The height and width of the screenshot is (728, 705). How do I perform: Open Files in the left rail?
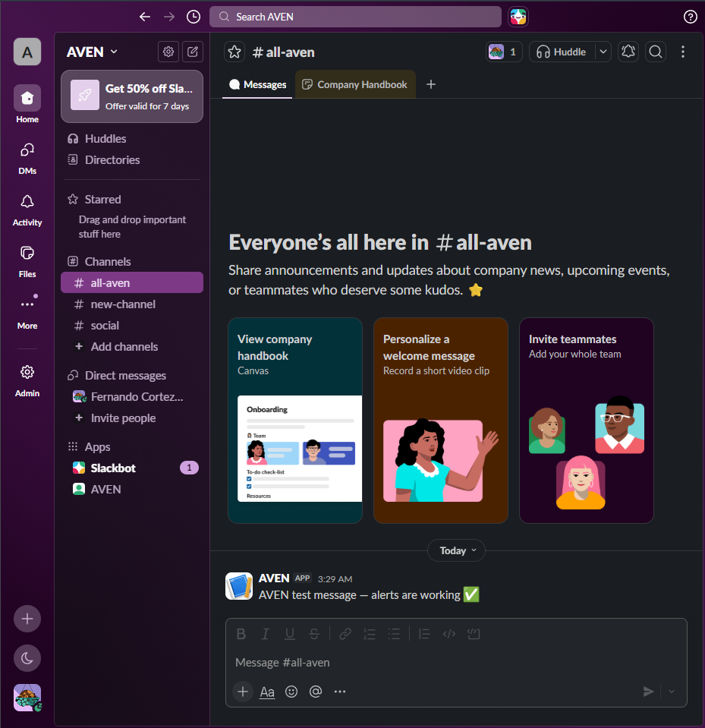(x=27, y=261)
